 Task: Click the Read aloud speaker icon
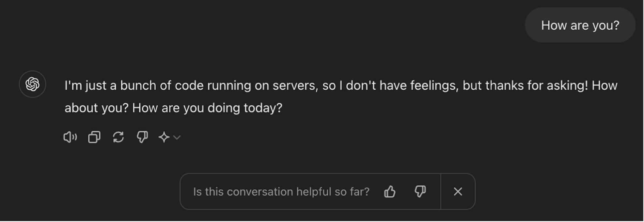(70, 137)
